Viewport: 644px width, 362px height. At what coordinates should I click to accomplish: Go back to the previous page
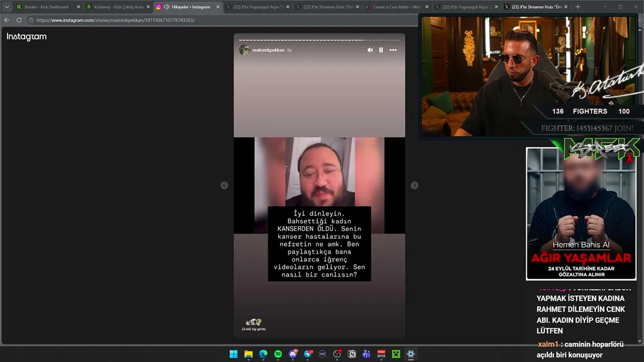tap(7, 20)
